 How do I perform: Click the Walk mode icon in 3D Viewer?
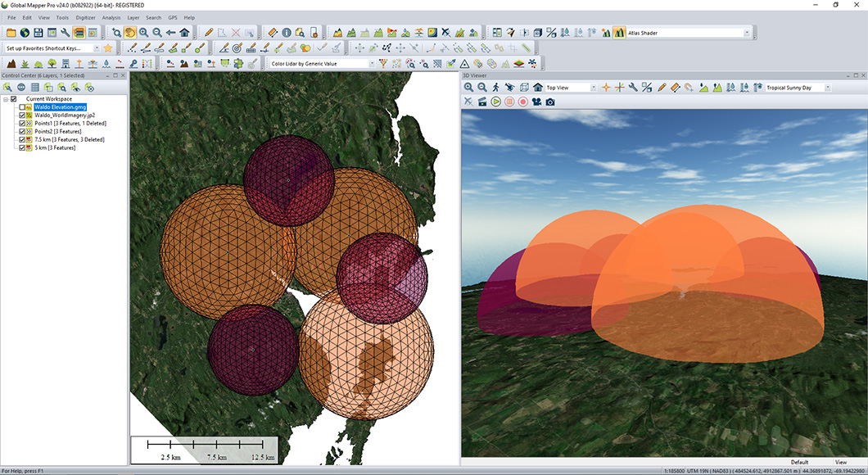495,87
